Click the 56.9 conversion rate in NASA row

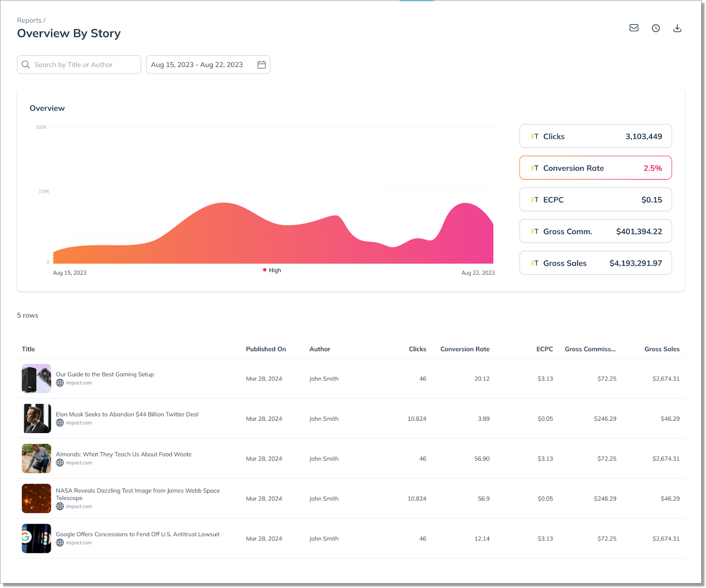pos(484,499)
